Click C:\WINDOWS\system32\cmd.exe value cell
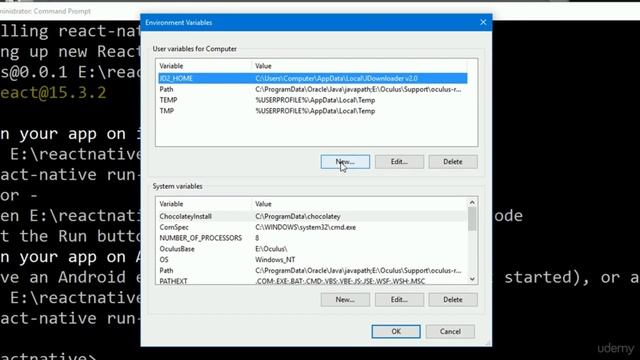This screenshot has height=360, width=640. pyautogui.click(x=305, y=227)
